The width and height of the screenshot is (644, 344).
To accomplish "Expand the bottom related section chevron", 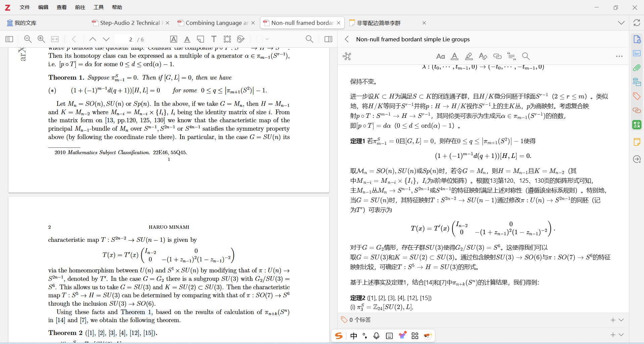I will (621, 335).
